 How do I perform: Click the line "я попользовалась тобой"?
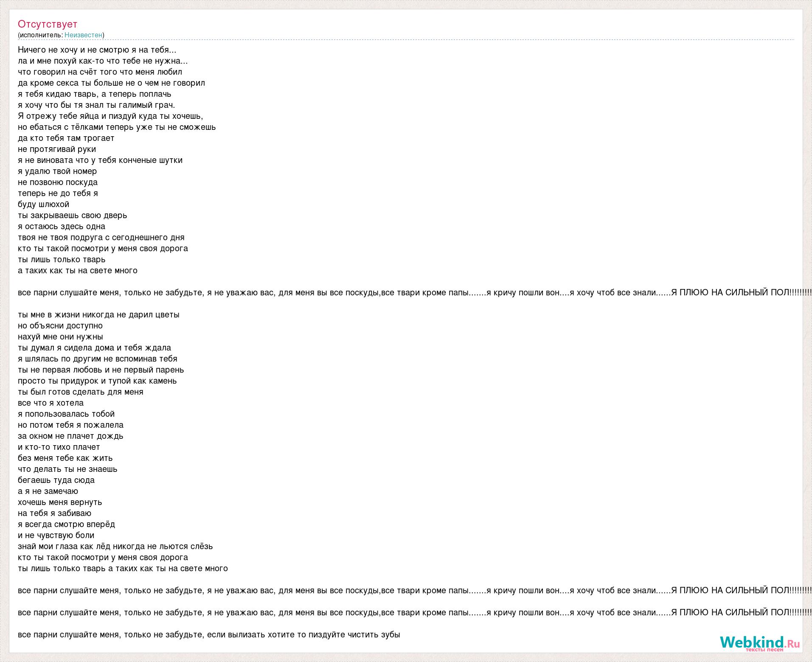click(66, 414)
